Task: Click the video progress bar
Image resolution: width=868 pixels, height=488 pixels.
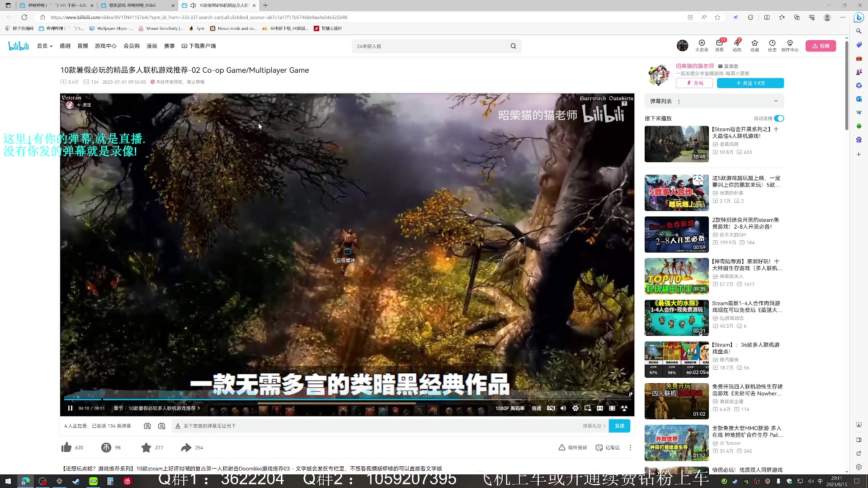Action: [347, 399]
